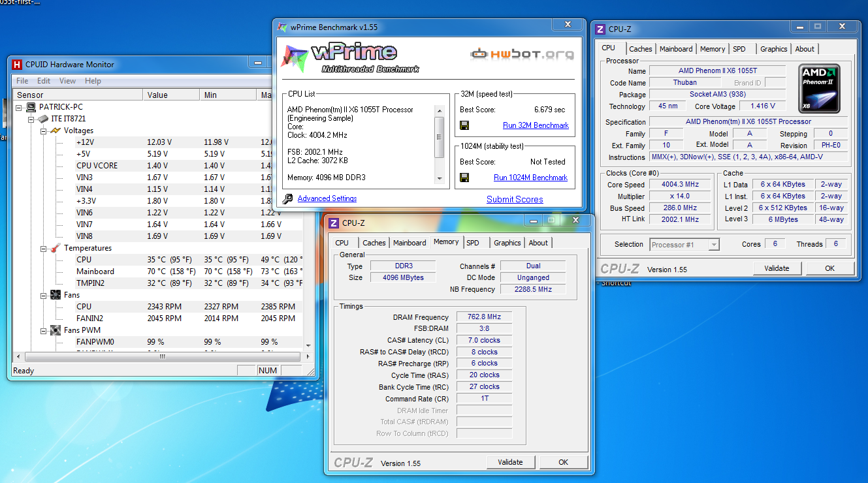Switch to Graphics tab in CPU-Z processor window

point(774,49)
